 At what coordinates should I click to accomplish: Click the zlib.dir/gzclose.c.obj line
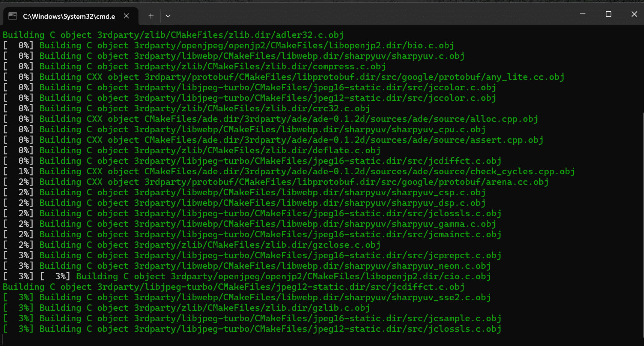point(192,245)
